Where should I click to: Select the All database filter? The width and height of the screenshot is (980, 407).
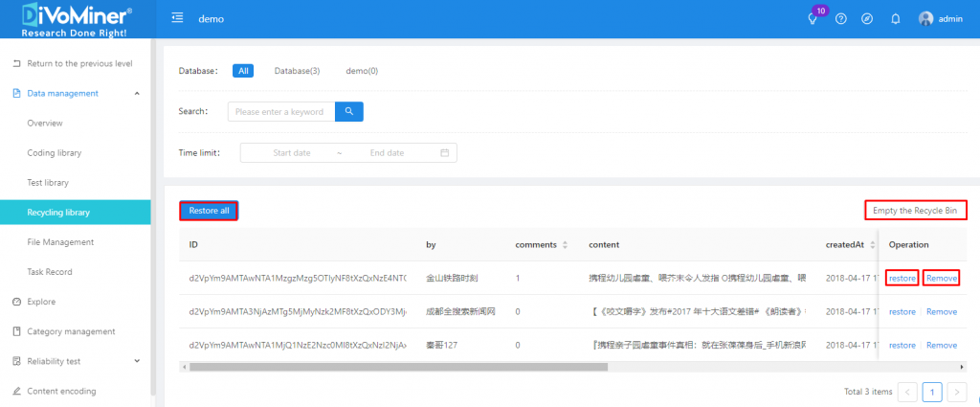pyautogui.click(x=245, y=71)
